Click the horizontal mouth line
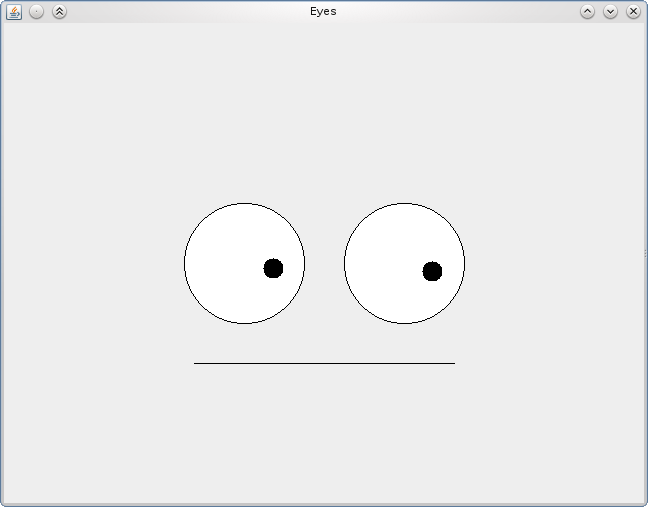This screenshot has width=648, height=507. [324, 364]
